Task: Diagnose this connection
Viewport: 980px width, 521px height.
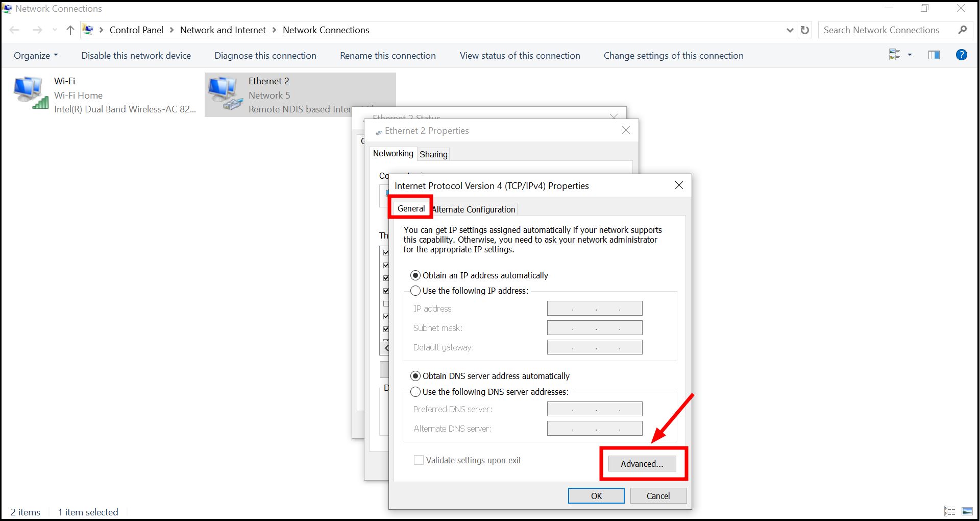Action: pos(265,56)
